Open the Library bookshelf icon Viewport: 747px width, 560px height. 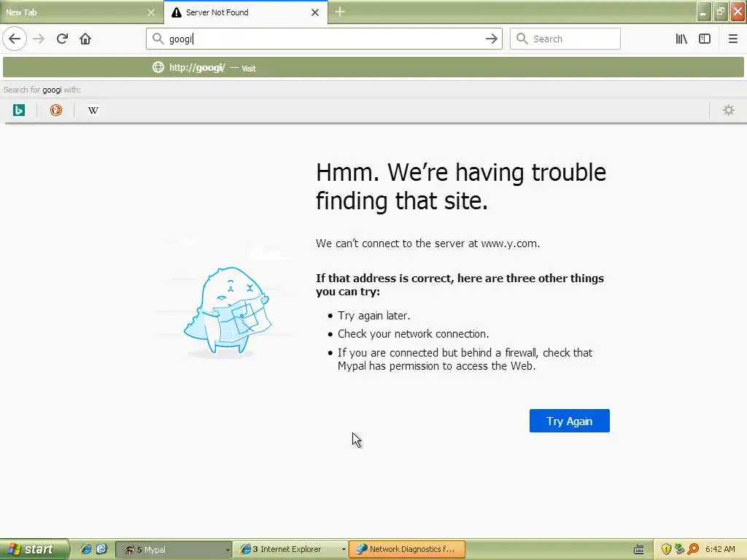click(681, 39)
